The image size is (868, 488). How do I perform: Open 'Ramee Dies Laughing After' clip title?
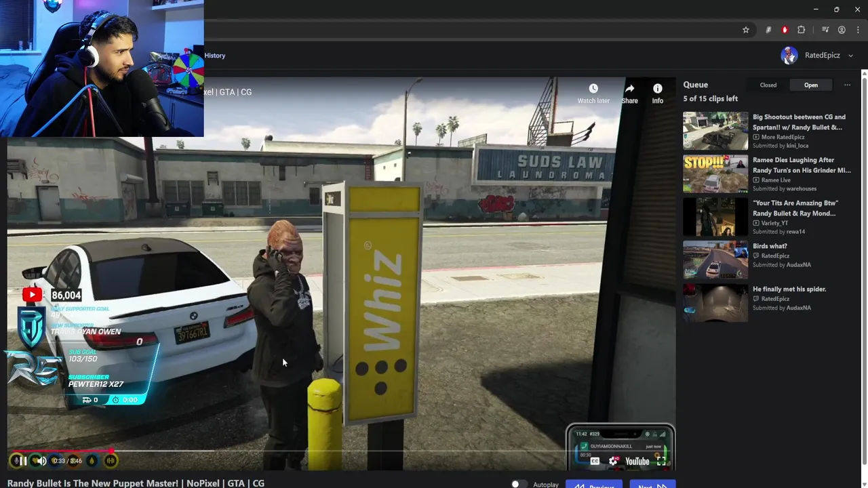pyautogui.click(x=802, y=165)
